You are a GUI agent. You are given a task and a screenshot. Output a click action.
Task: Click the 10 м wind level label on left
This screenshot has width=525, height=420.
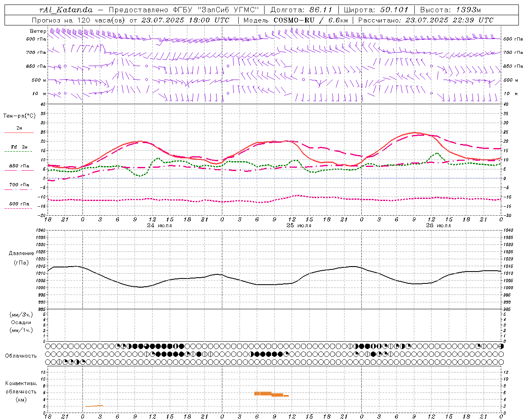pos(39,94)
